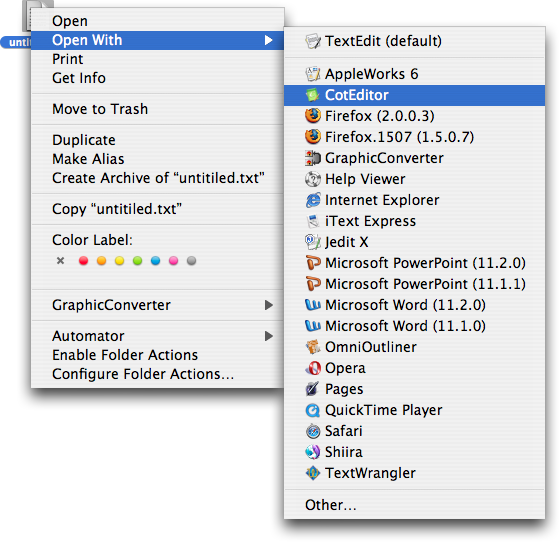Choose Enable Folder Actions

[x=157, y=355]
